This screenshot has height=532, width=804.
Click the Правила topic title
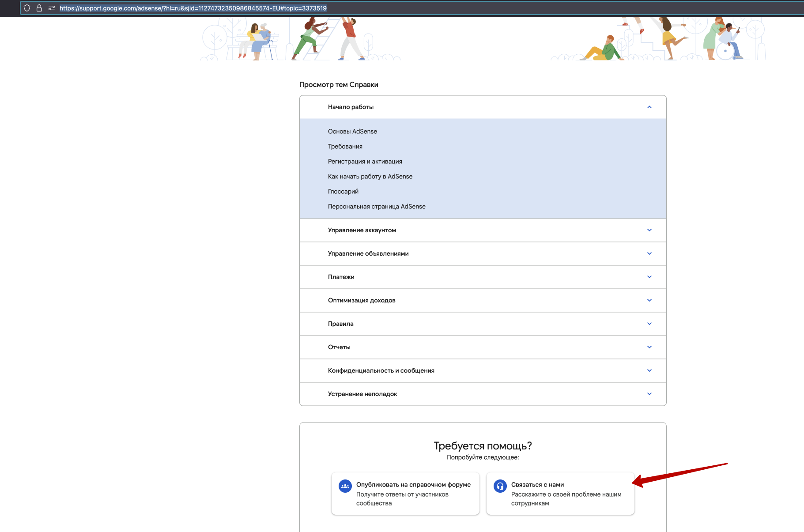(341, 324)
